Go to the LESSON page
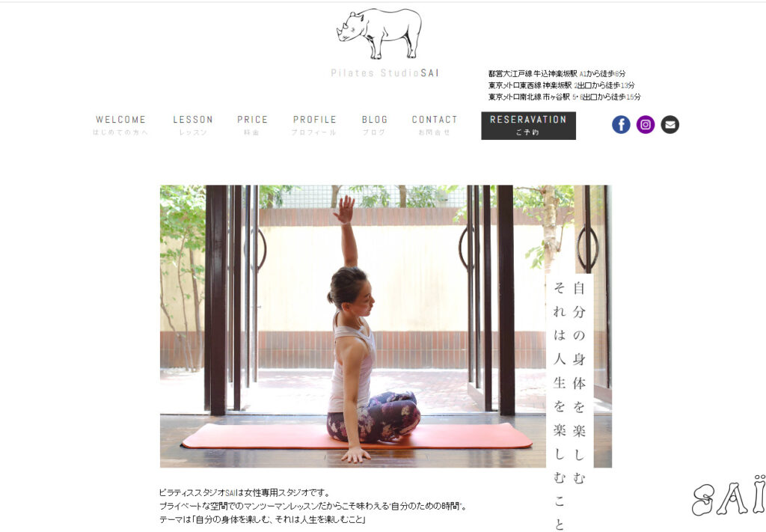 193,125
